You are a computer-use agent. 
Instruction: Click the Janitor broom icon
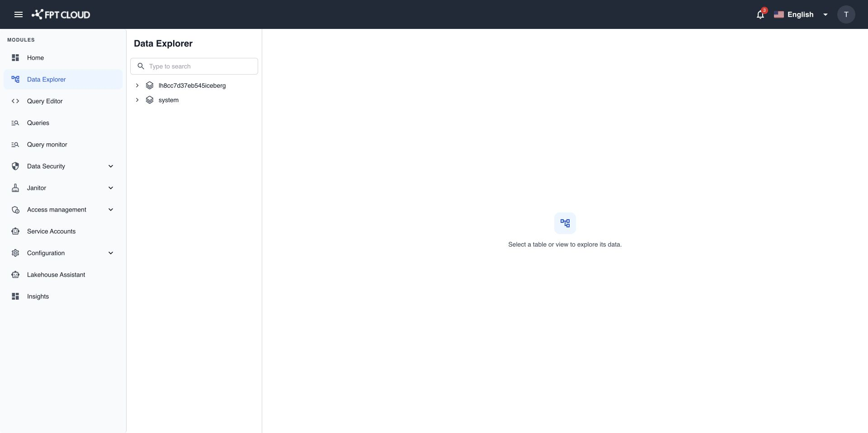pyautogui.click(x=15, y=188)
